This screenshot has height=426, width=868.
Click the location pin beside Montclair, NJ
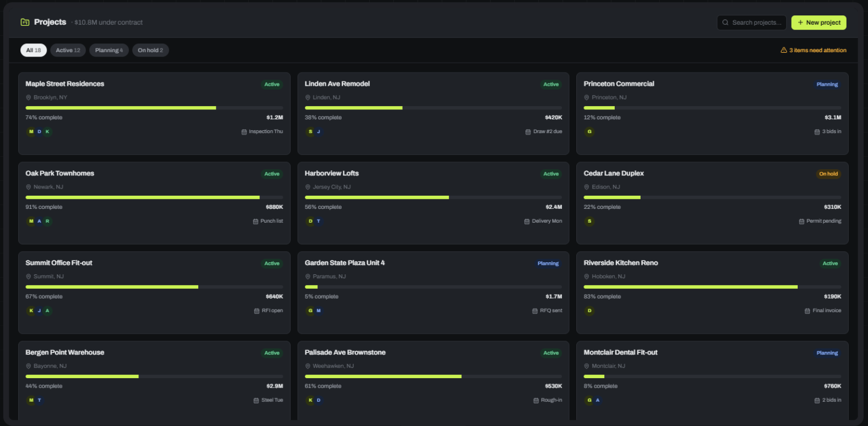[x=587, y=366]
